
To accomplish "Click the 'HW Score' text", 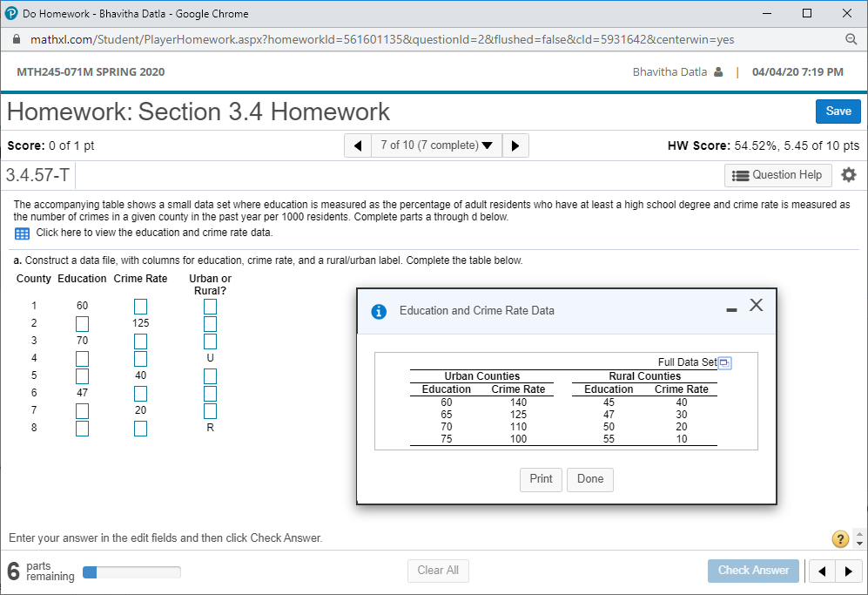I will 698,145.
